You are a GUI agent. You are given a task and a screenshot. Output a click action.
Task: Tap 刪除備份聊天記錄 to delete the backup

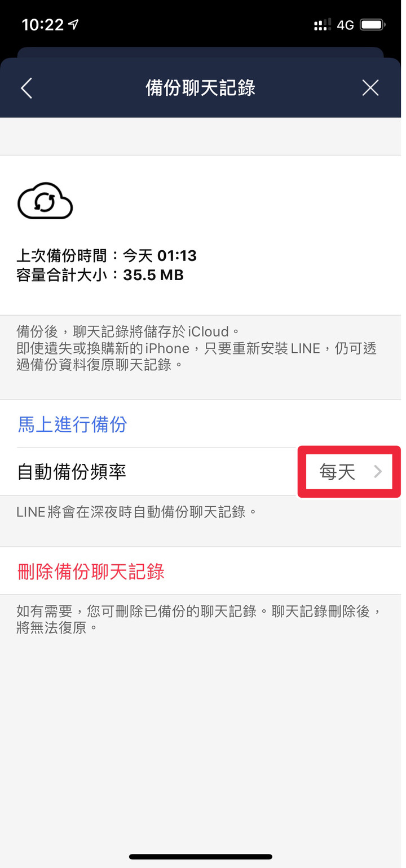[x=91, y=571]
